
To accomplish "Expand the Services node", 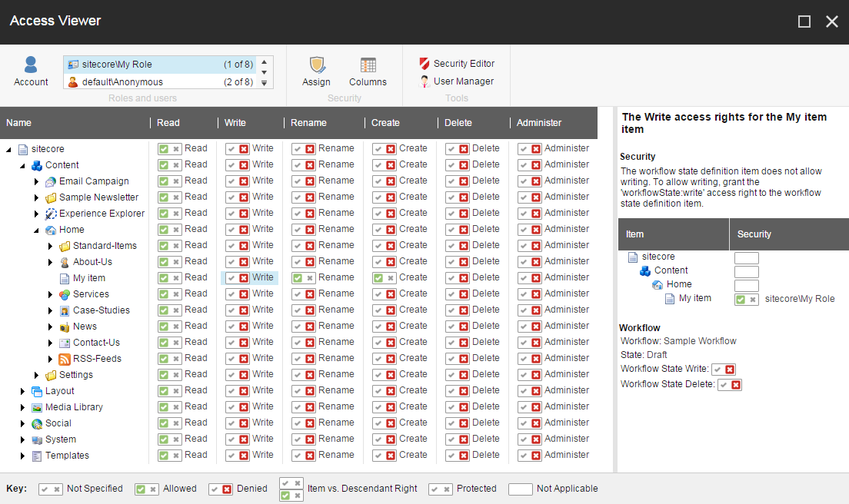I will (50, 293).
